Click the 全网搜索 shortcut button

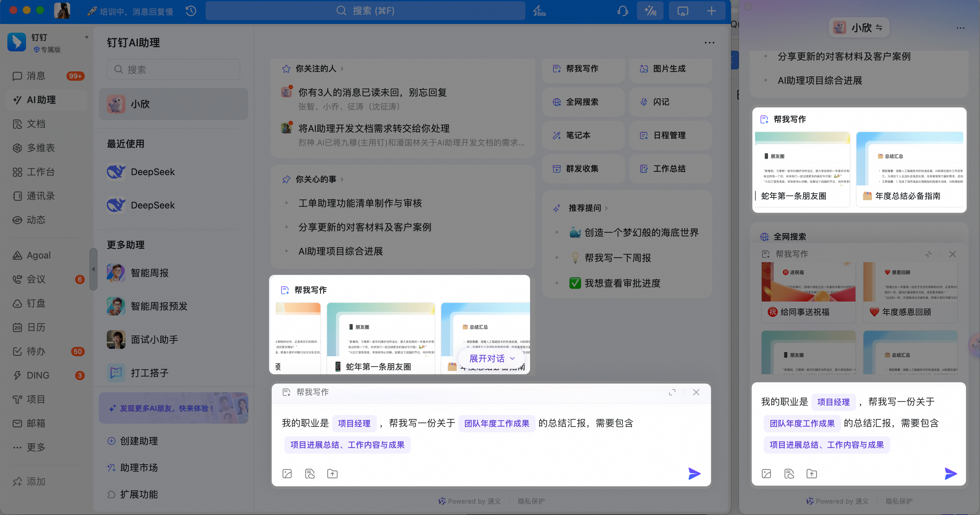click(583, 102)
